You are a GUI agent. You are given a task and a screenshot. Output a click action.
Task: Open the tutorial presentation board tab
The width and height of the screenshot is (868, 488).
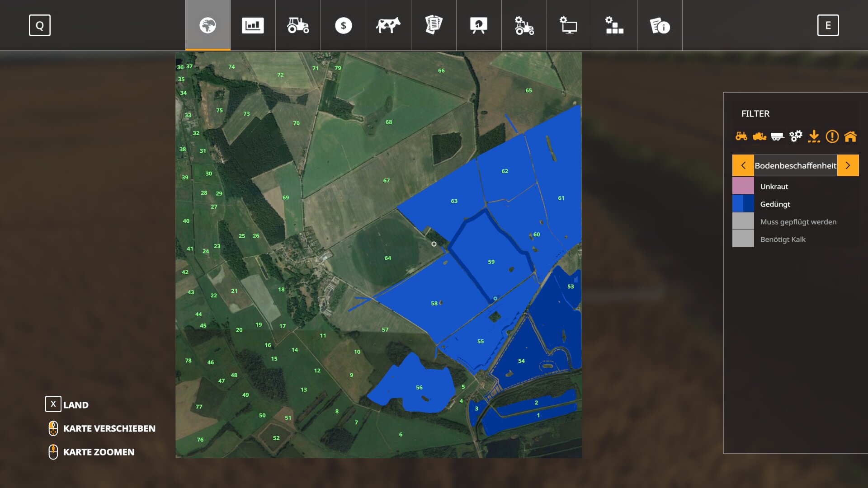coord(479,25)
